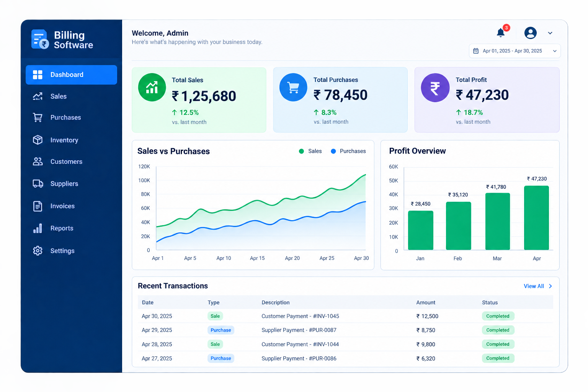
Task: Toggle the Purchases legend in chart
Action: click(x=348, y=151)
